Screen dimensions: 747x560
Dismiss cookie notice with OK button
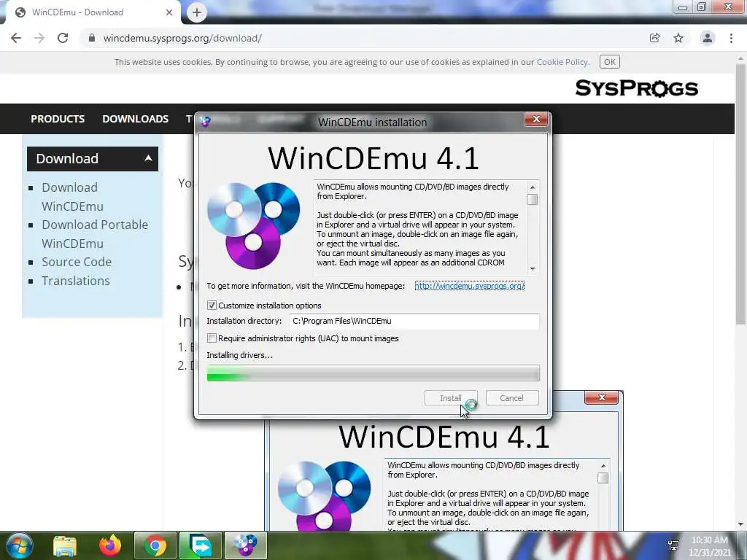pyautogui.click(x=609, y=62)
